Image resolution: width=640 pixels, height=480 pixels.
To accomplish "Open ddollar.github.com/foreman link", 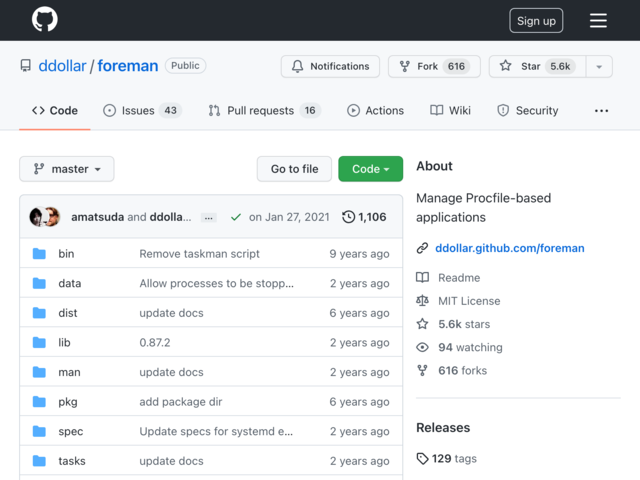I will (x=509, y=248).
